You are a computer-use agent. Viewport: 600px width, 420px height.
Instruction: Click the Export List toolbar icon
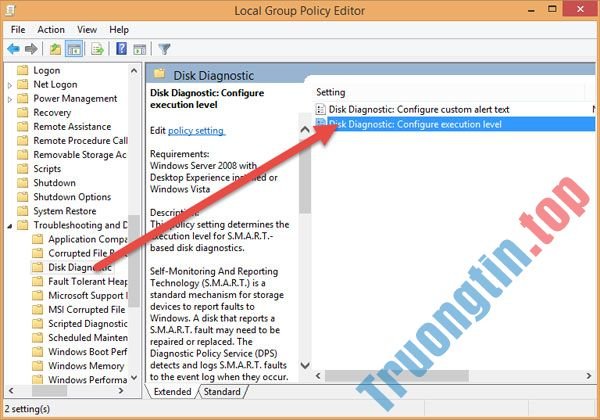(x=98, y=48)
